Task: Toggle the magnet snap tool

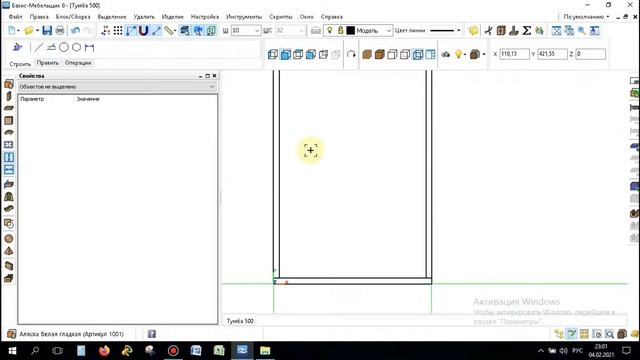Action: coord(143,30)
